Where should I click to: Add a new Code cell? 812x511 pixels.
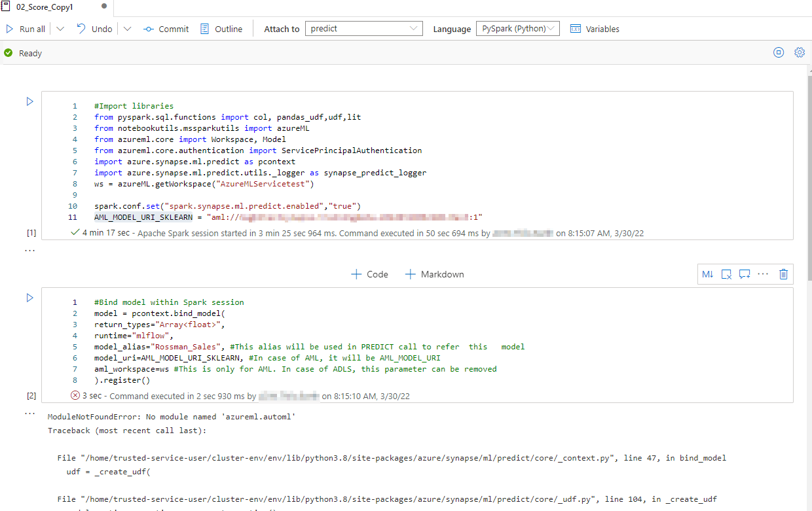click(x=370, y=274)
